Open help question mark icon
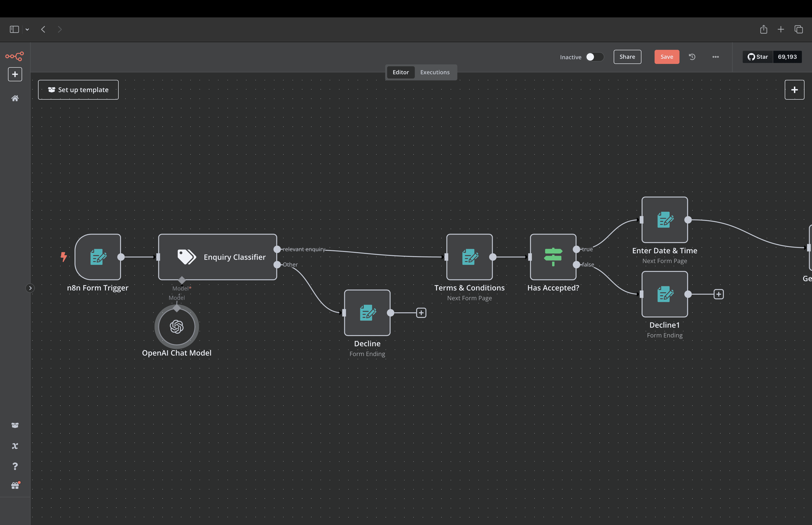 [15, 466]
